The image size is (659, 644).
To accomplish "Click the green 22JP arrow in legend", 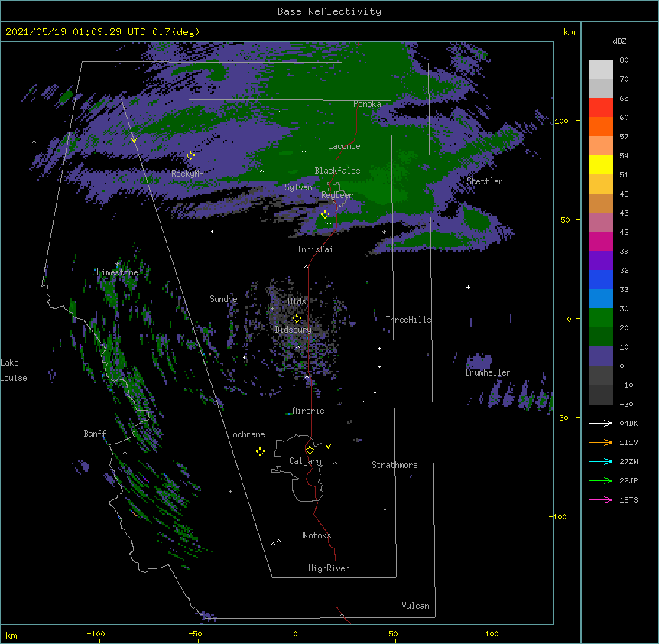I will pos(601,480).
